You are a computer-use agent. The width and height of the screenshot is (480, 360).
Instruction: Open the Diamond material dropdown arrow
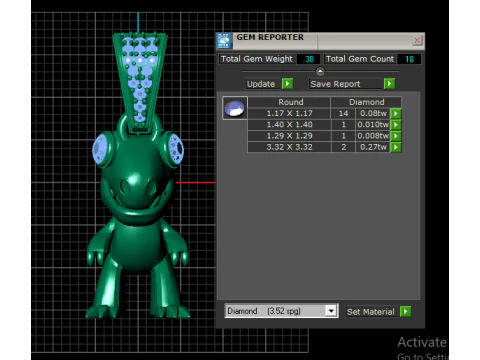tap(331, 311)
